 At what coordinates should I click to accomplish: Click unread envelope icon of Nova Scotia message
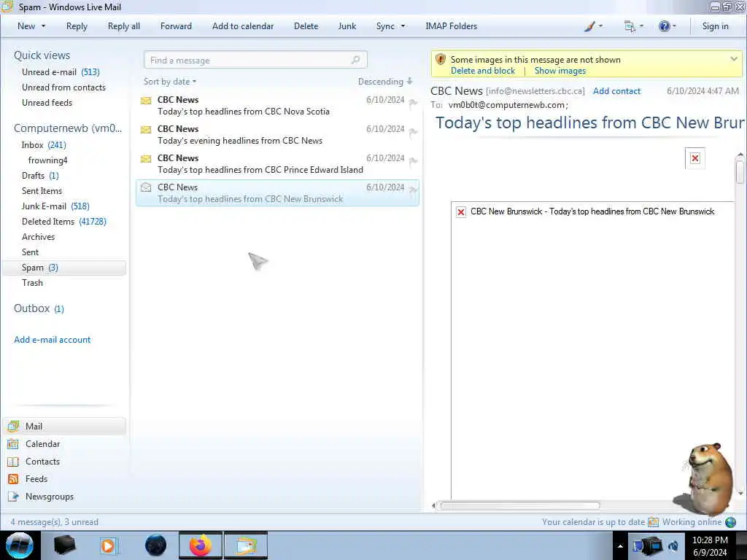(146, 100)
